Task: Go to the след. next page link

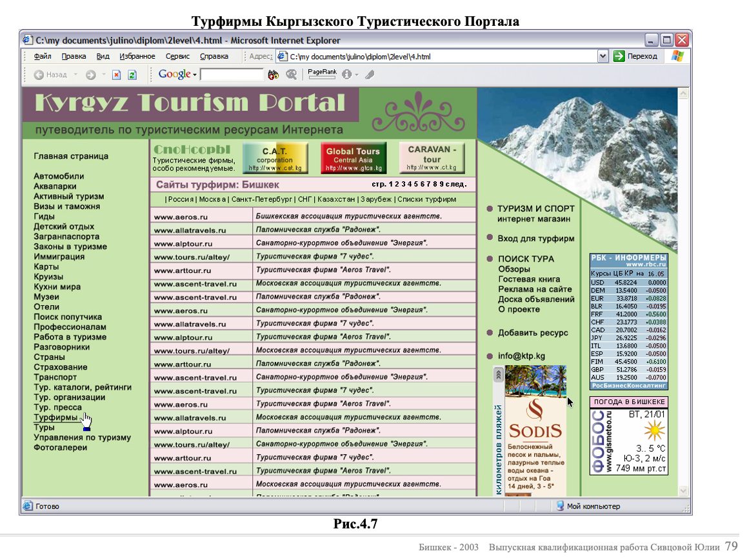Action: (x=456, y=185)
